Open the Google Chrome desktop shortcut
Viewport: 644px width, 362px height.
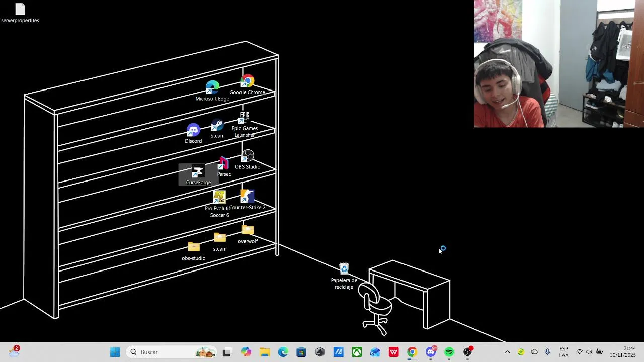(247, 85)
